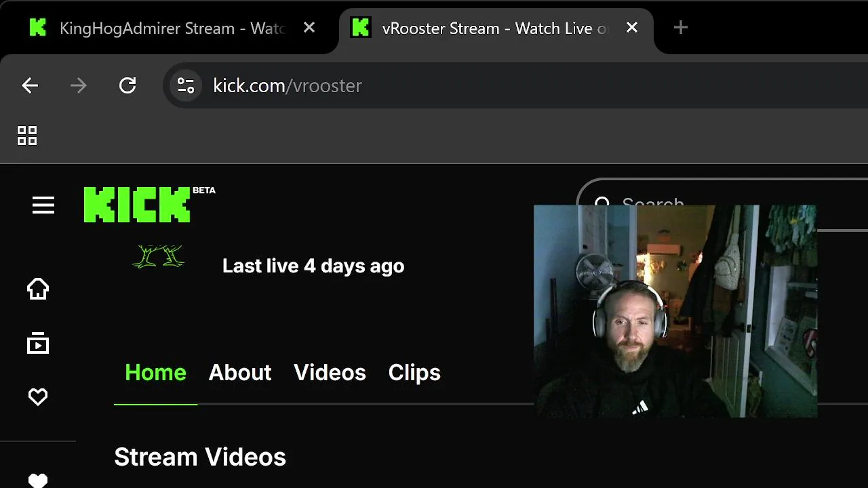Select the Home channel tab
Image resolution: width=868 pixels, height=488 pixels.
click(155, 372)
